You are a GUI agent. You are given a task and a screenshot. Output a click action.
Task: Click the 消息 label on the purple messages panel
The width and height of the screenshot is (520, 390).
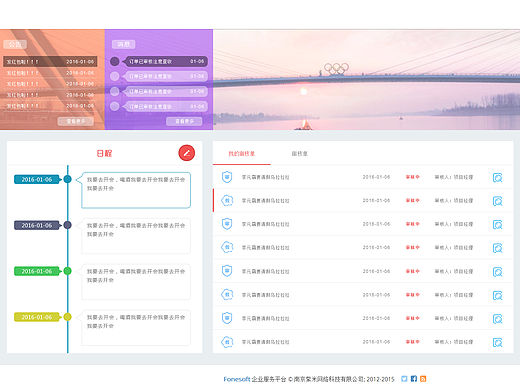tap(124, 44)
